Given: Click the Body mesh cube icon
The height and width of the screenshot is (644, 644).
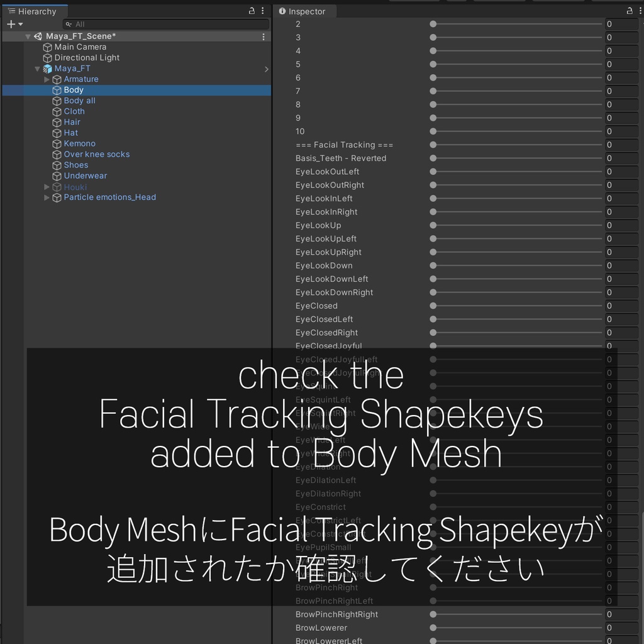Looking at the screenshot, I should pos(57,89).
